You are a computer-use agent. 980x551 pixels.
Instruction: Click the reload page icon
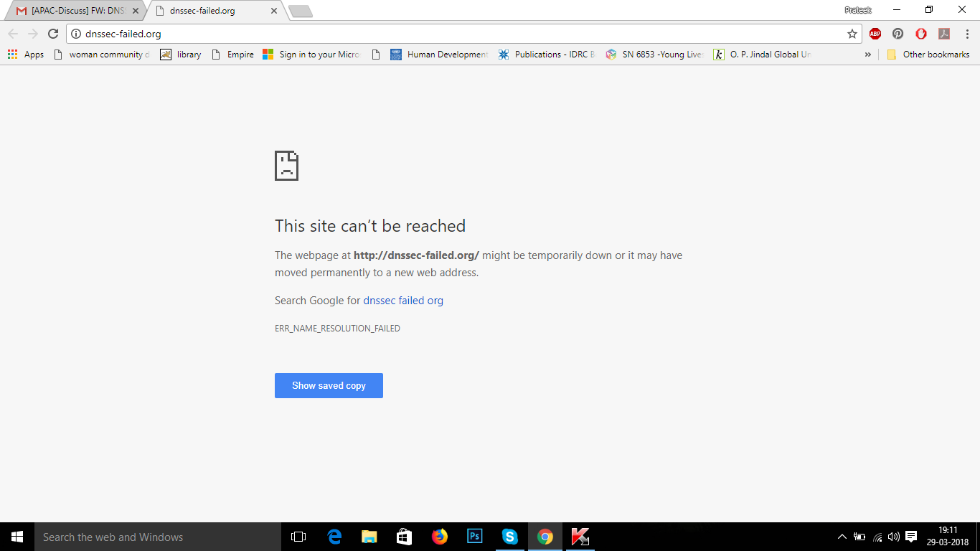(52, 34)
